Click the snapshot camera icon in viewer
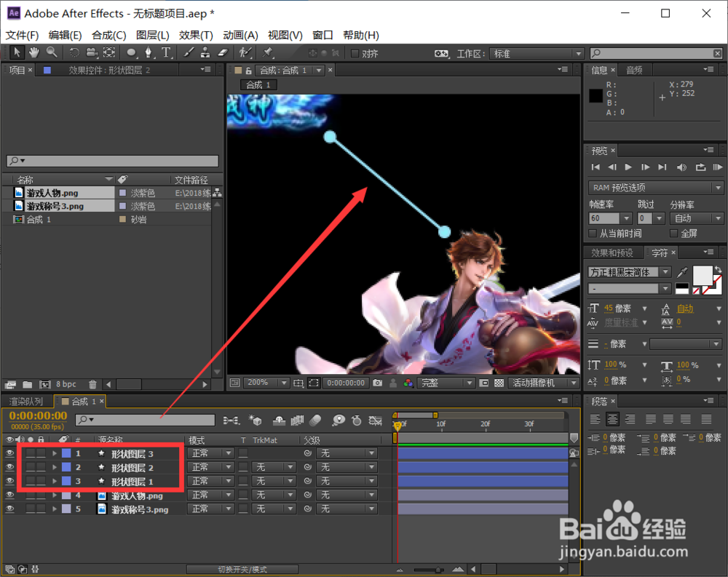 coord(377,383)
